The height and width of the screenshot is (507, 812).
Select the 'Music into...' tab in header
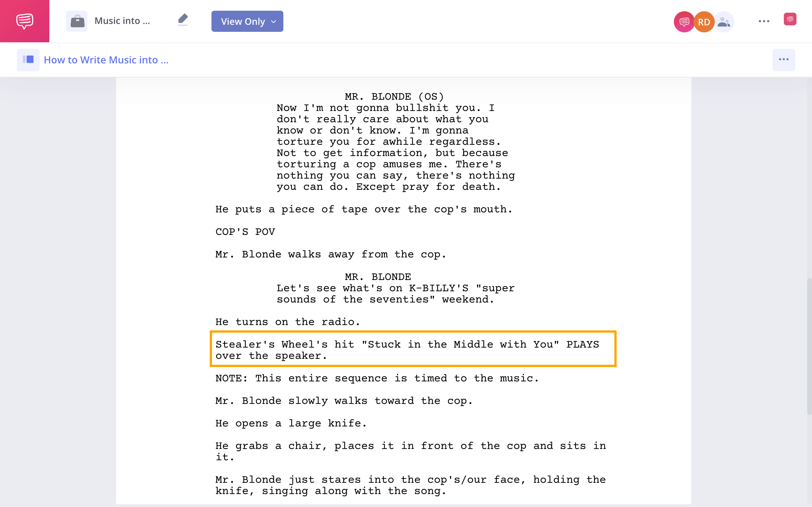click(x=122, y=21)
